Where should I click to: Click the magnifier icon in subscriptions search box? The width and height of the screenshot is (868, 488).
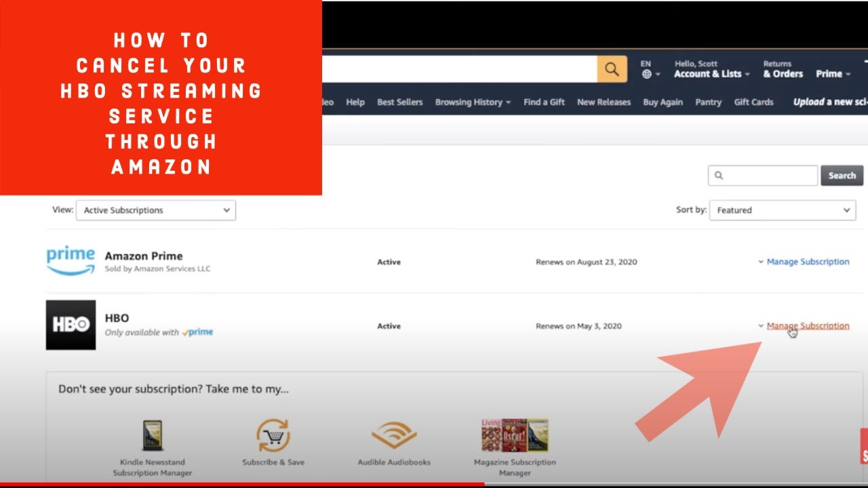click(719, 176)
